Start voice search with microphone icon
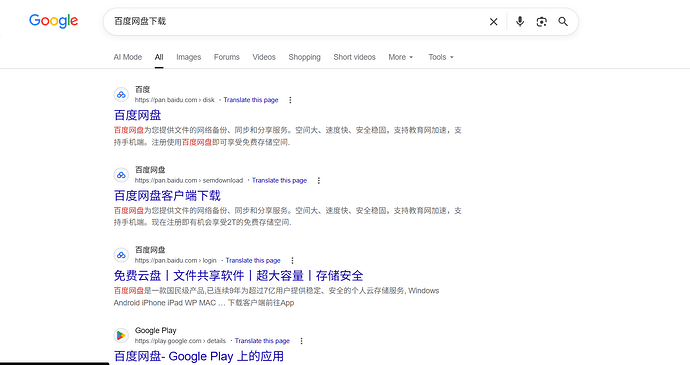The width and height of the screenshot is (690, 365). 520,22
